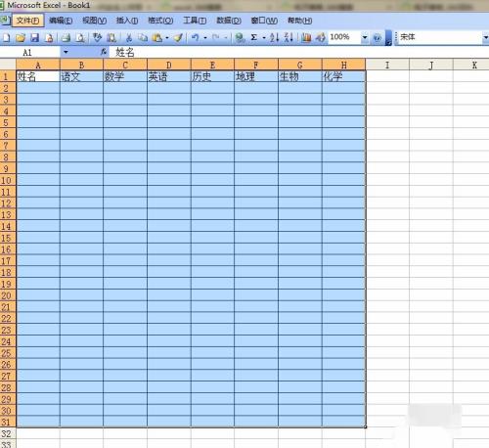Open Print Preview from the toolbar

pyautogui.click(x=80, y=38)
